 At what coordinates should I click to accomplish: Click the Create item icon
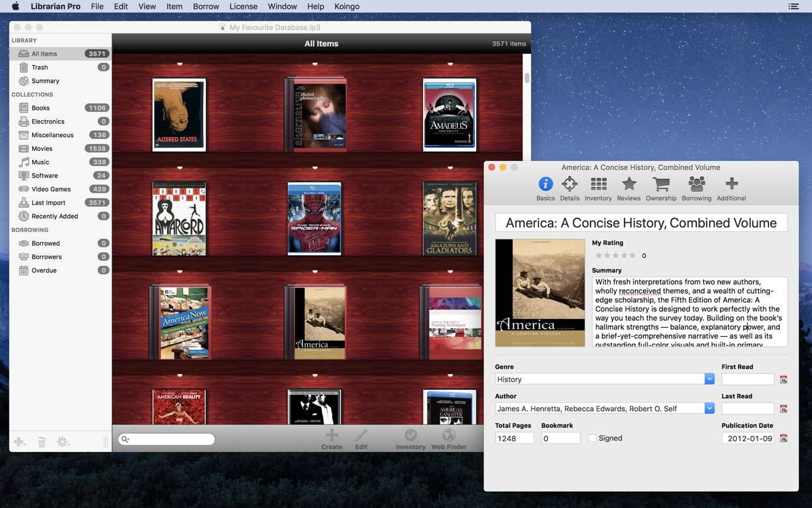click(331, 437)
